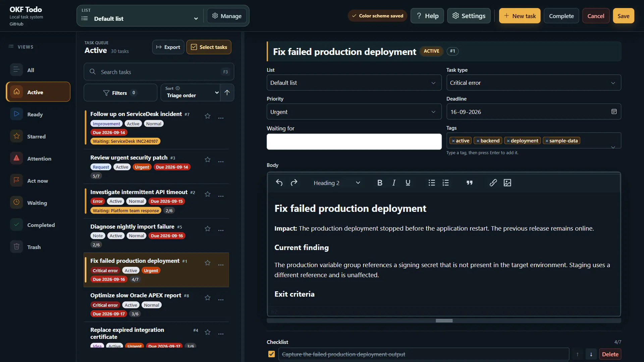Open the Starred view
This screenshot has width=644, height=362.
38,136
